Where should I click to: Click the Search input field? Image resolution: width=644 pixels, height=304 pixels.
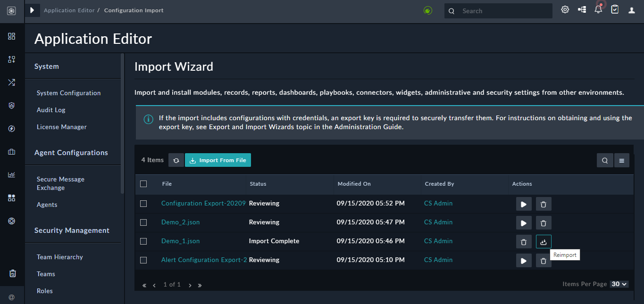(x=498, y=11)
